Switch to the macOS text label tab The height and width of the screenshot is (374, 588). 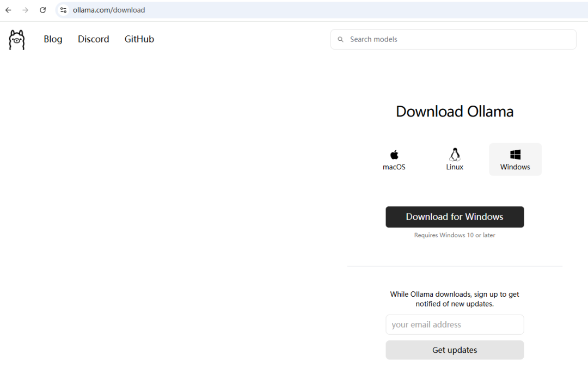394,167
